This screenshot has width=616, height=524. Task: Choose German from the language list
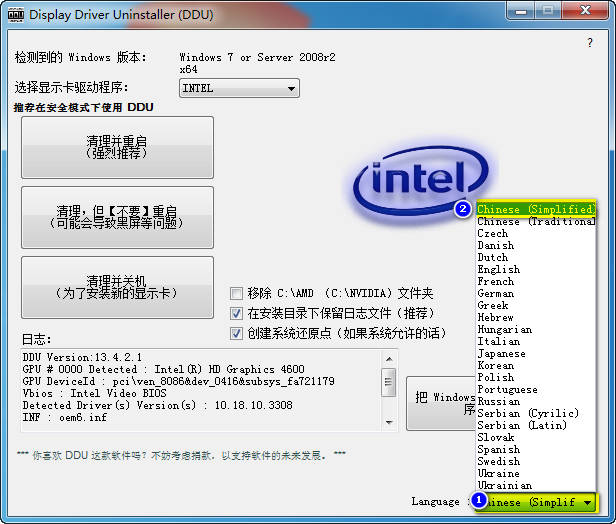click(x=536, y=293)
